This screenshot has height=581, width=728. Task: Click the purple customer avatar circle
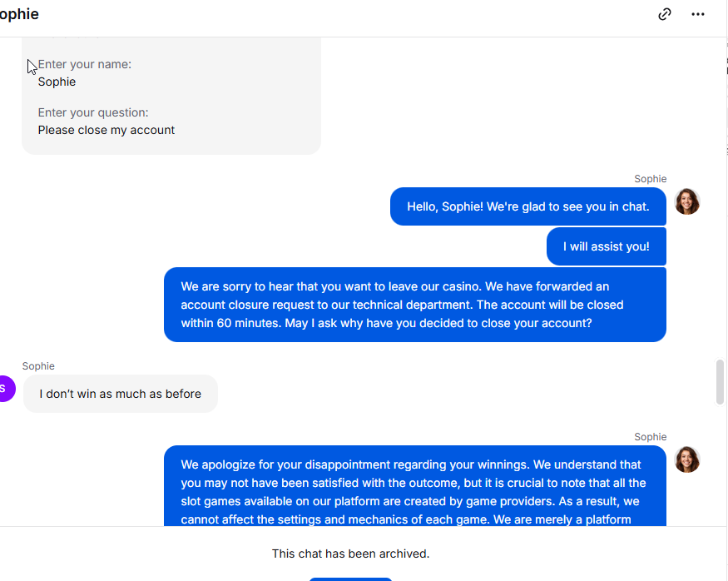point(5,389)
